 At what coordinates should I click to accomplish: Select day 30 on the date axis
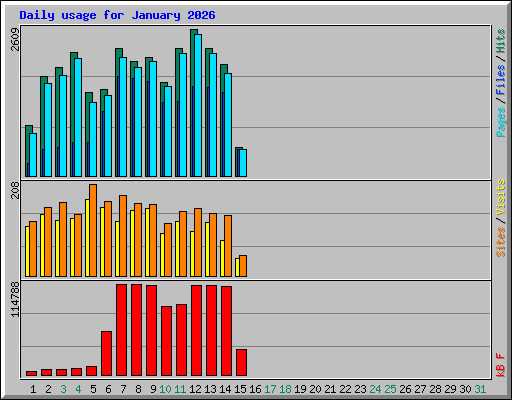[x=465, y=389]
